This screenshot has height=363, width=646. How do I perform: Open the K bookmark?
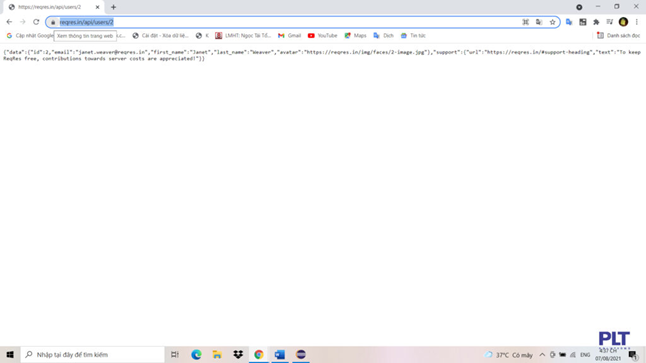pyautogui.click(x=202, y=36)
